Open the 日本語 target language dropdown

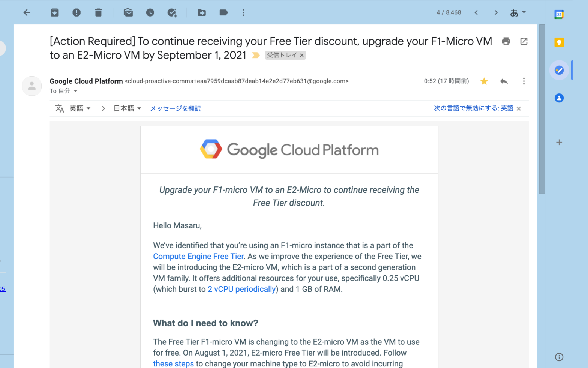click(x=127, y=108)
